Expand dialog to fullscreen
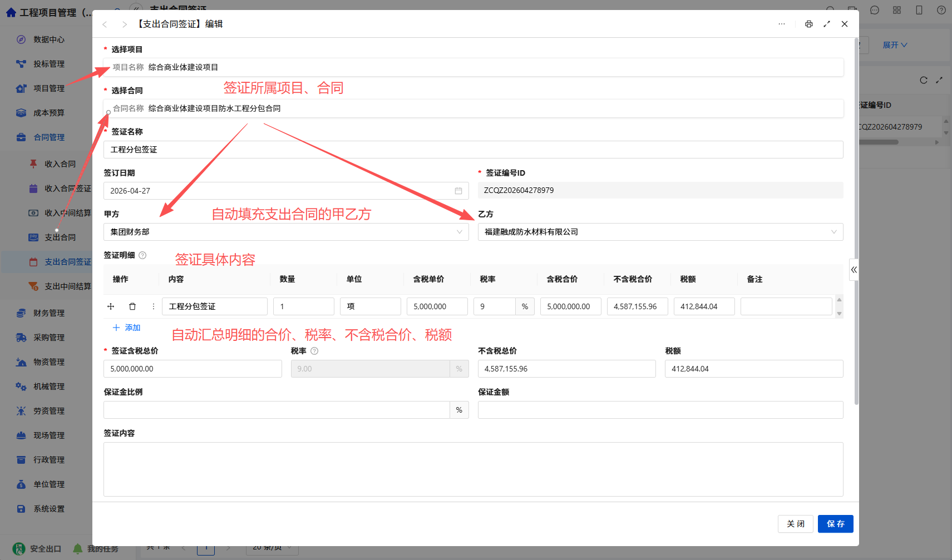Screen dimensions: 952x560 pyautogui.click(x=827, y=24)
